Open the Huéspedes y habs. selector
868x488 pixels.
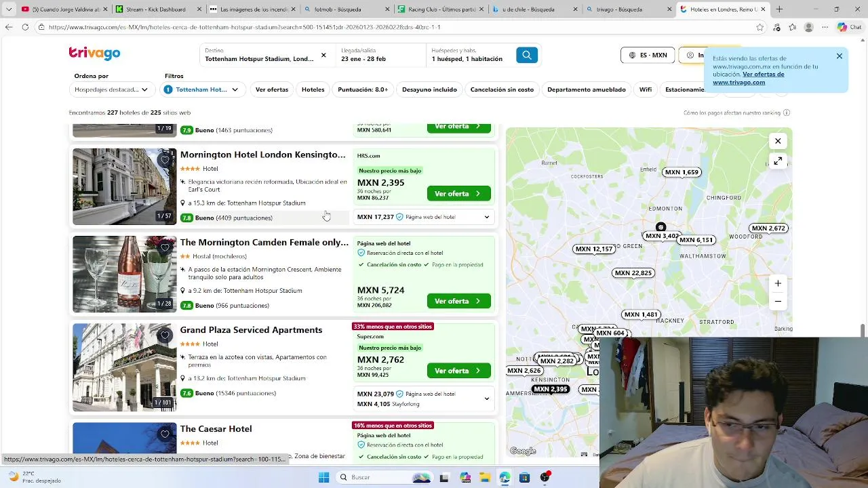(470, 55)
